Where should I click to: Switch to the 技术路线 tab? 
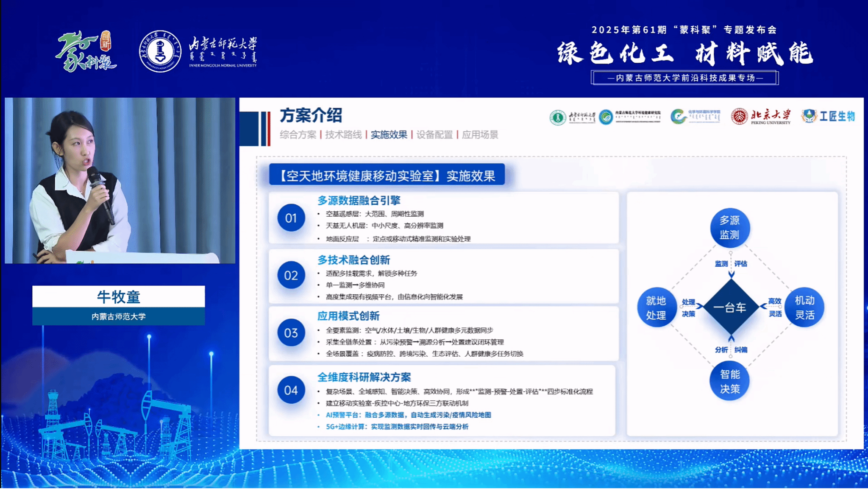click(x=343, y=135)
